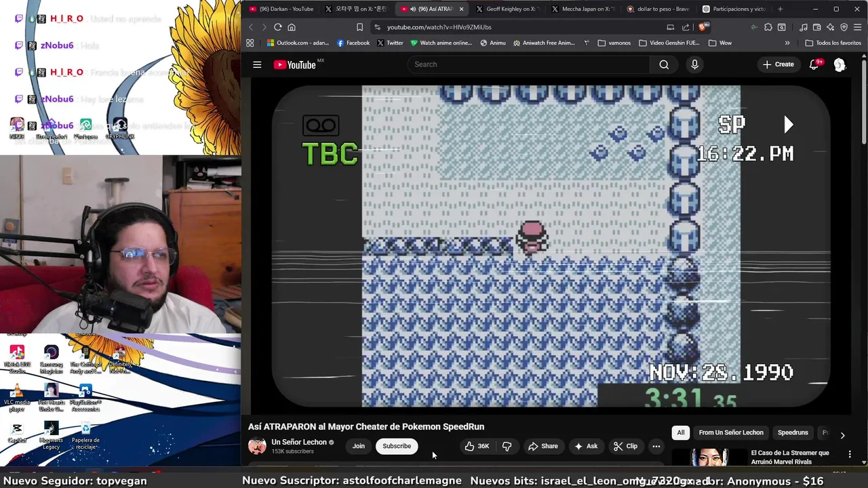Share the video

543,446
